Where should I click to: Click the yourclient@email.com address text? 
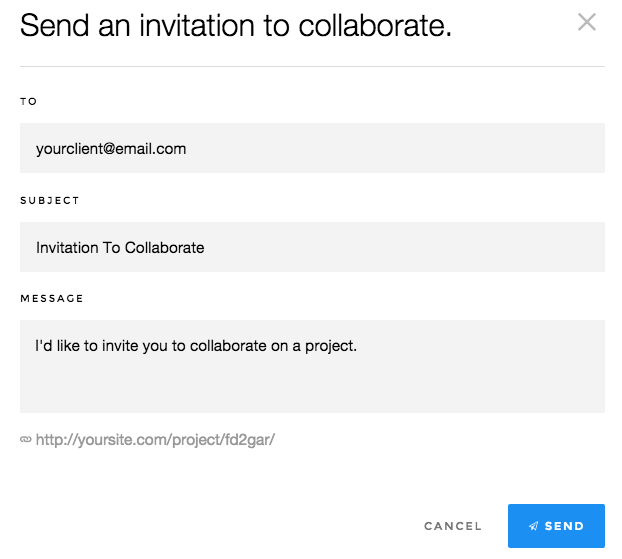(111, 148)
